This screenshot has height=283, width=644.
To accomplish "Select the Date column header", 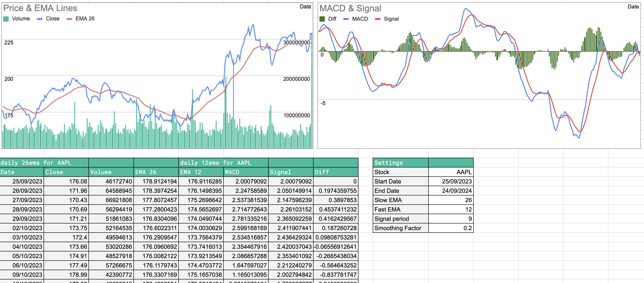I will [22, 172].
